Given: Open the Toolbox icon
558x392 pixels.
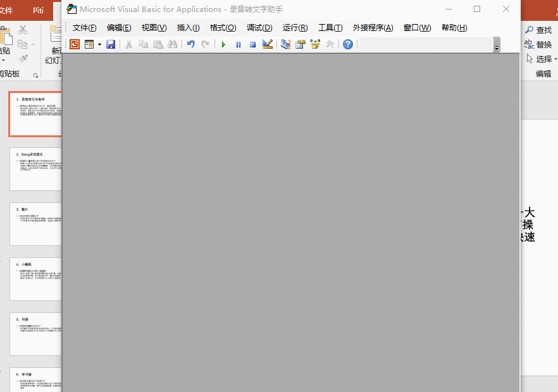Looking at the screenshot, I should [330, 44].
